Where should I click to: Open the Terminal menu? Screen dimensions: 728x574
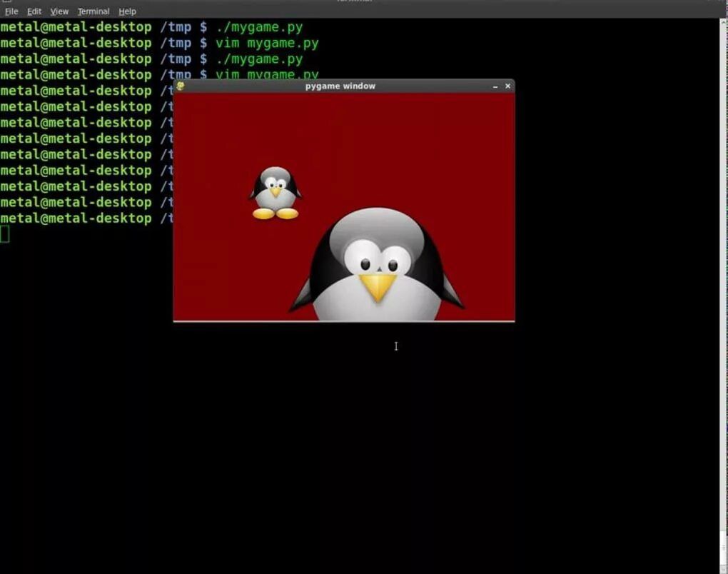coord(93,11)
